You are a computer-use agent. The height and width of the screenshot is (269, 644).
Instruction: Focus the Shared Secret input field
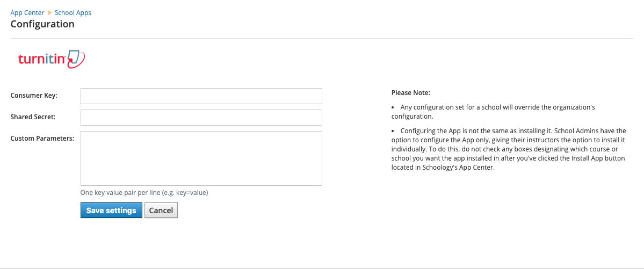[x=201, y=118]
